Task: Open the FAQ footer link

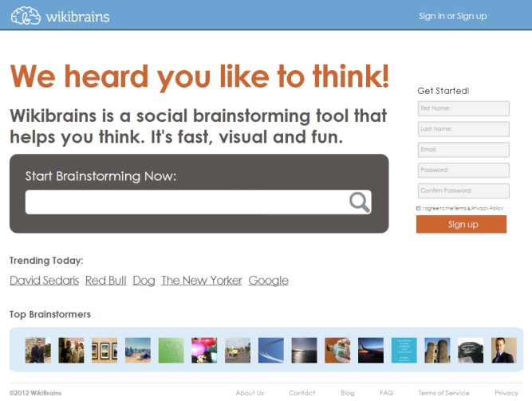Action: coord(386,393)
